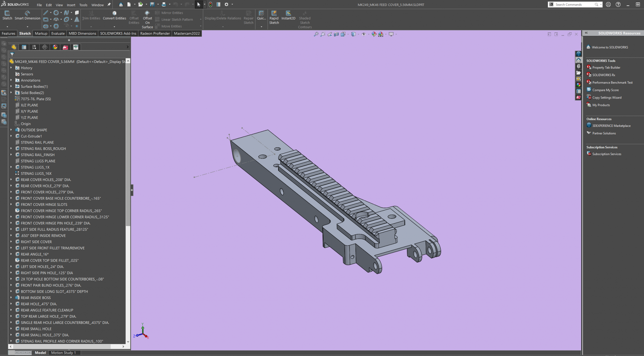Toggle the menu bar pin icon
The height and width of the screenshot is (356, 644).
pos(109,5)
